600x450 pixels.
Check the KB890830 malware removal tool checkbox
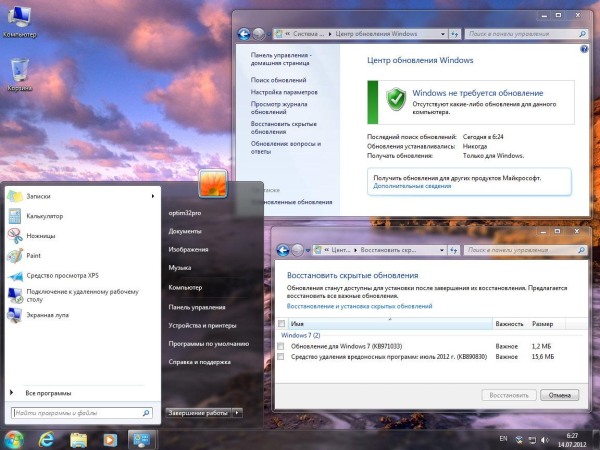[281, 356]
